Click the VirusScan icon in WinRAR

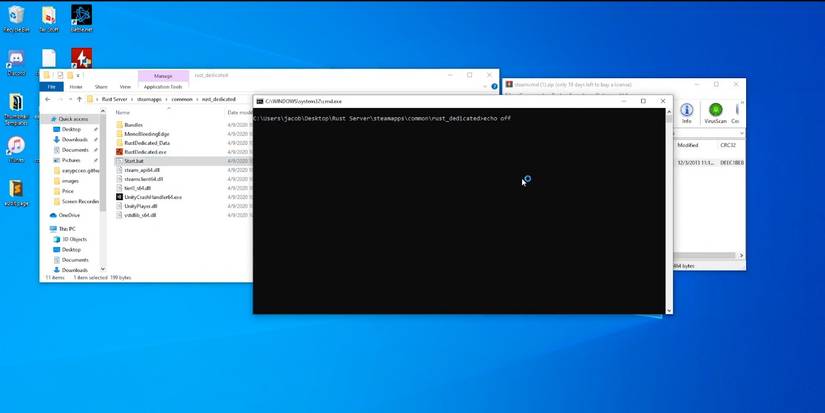click(715, 110)
